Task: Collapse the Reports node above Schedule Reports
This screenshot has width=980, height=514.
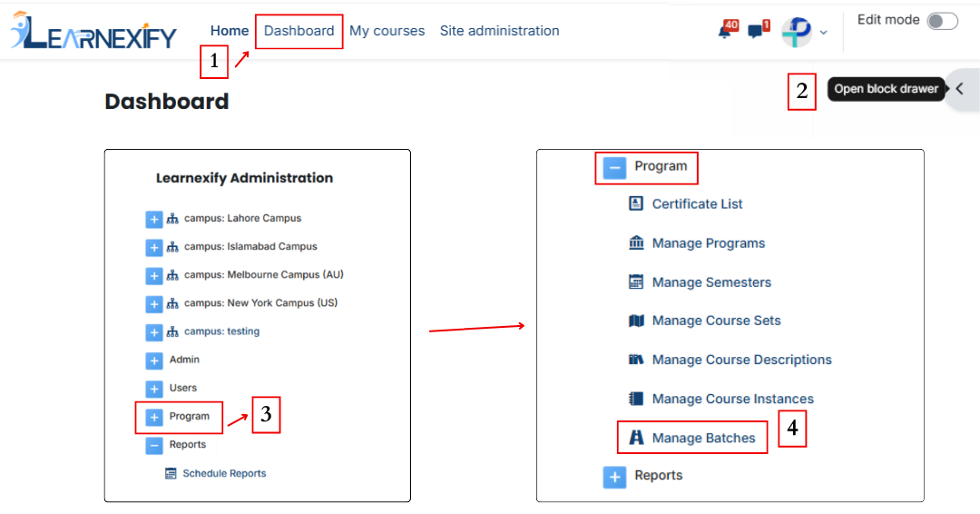Action: coord(153,446)
